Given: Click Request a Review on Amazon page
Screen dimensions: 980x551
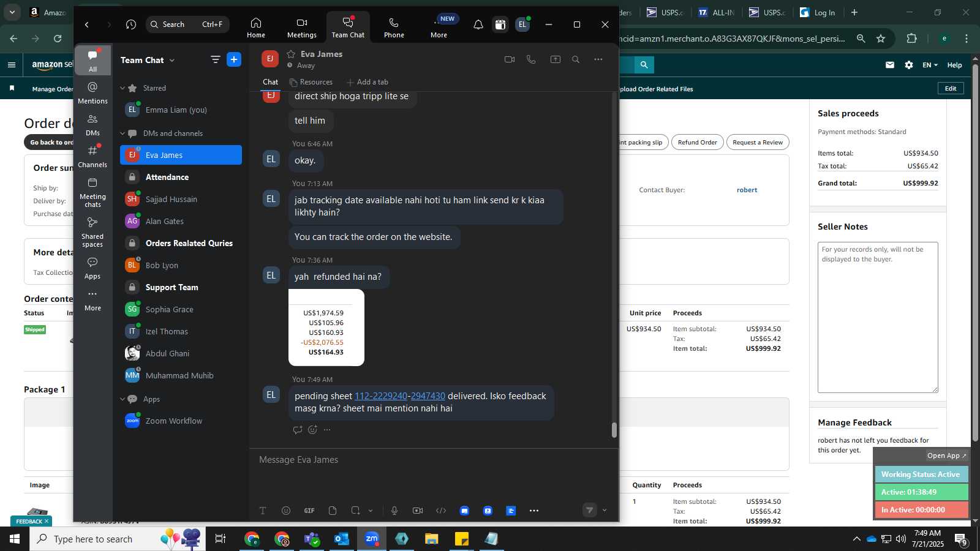Looking at the screenshot, I should click(x=758, y=143).
